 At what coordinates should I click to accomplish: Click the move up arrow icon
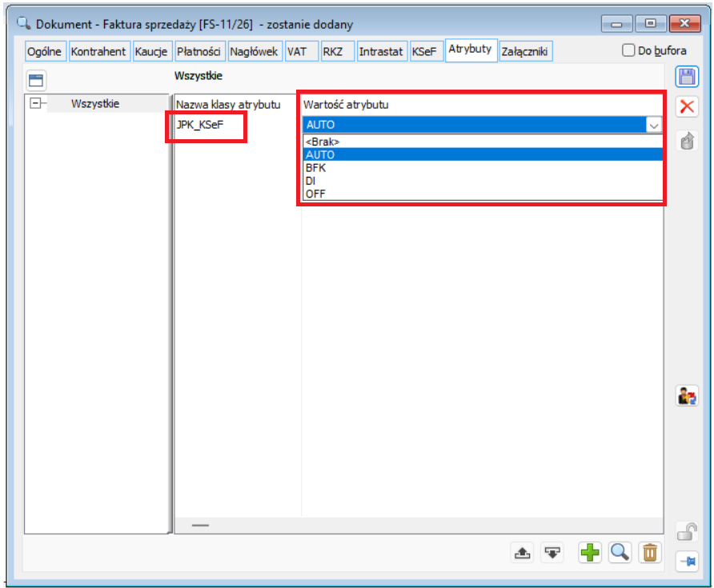point(523,553)
